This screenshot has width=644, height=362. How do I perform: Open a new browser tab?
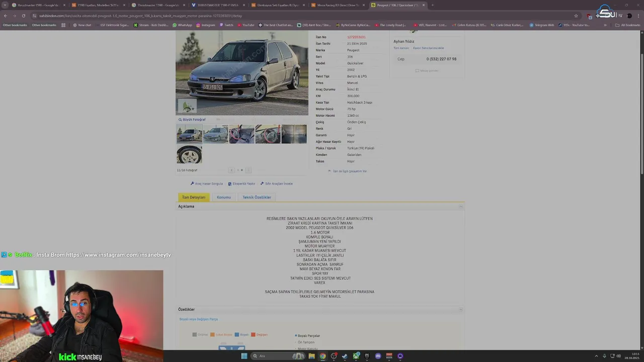(x=432, y=5)
